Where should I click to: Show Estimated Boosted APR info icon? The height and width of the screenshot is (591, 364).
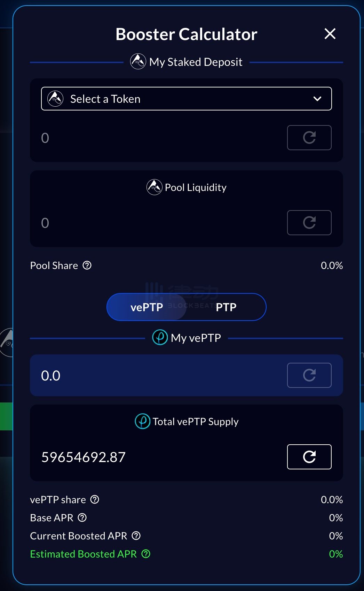pyautogui.click(x=146, y=554)
